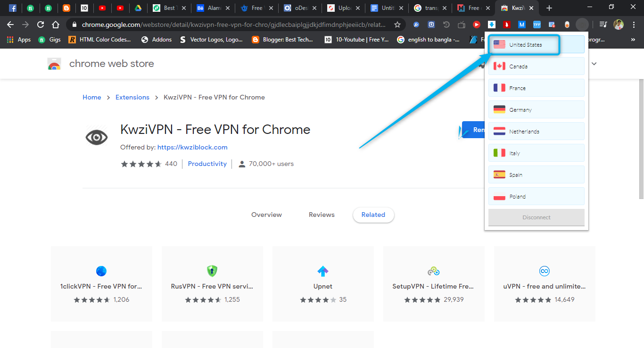The height and width of the screenshot is (348, 644).
Task: Connect to the Spain server
Action: tap(537, 174)
